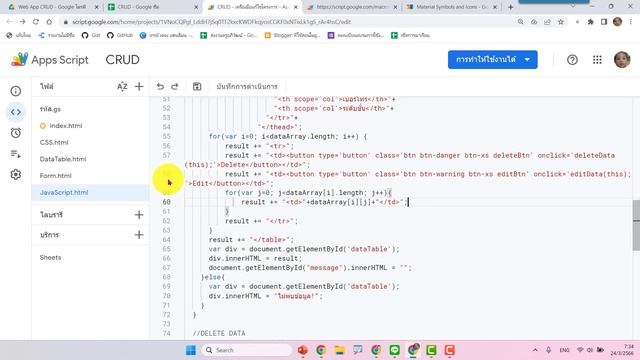
Task: Click the //DELETE DATA comment line
Action: point(219,333)
